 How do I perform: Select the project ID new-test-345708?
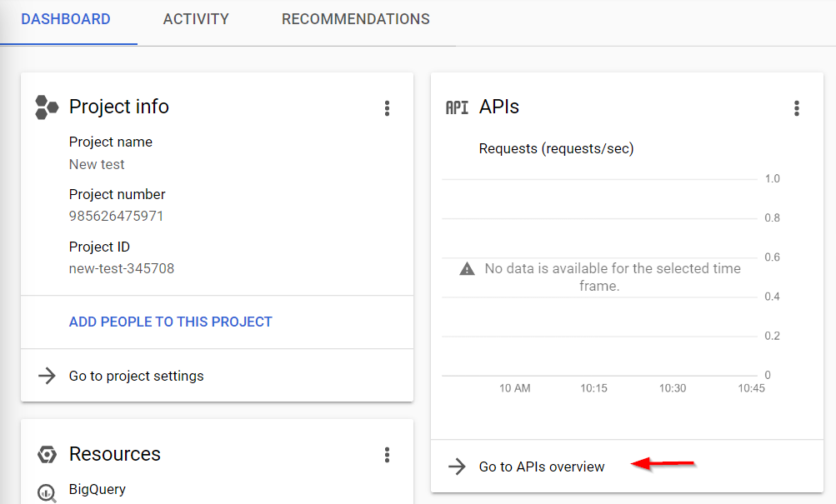[x=122, y=268]
